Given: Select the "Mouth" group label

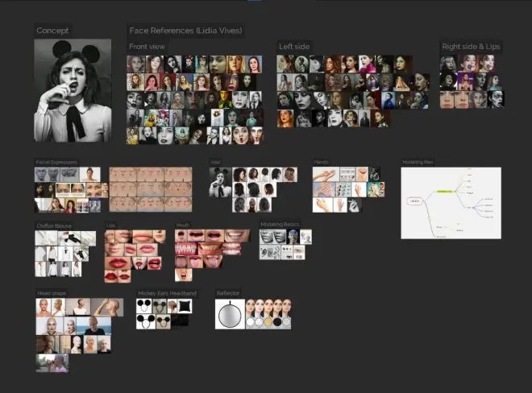Looking at the screenshot, I should [183, 225].
